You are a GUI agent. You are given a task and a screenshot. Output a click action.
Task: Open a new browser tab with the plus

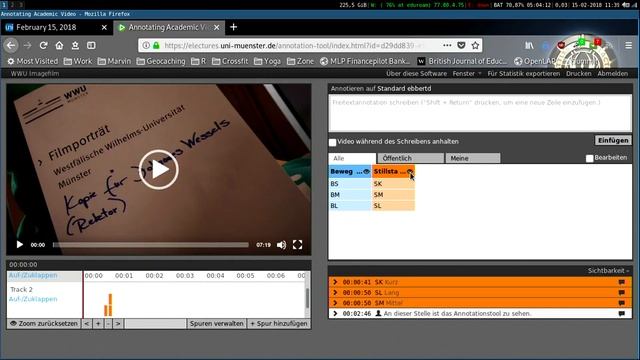tap(233, 27)
